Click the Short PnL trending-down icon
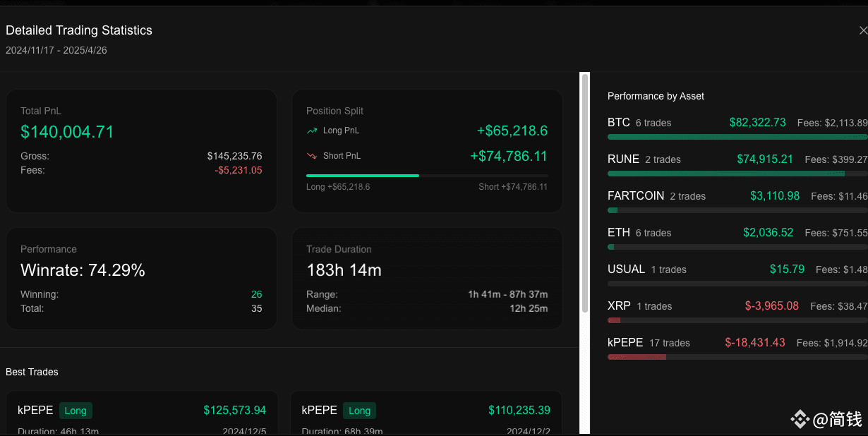Viewport: 868px width, 436px height. 312,156
